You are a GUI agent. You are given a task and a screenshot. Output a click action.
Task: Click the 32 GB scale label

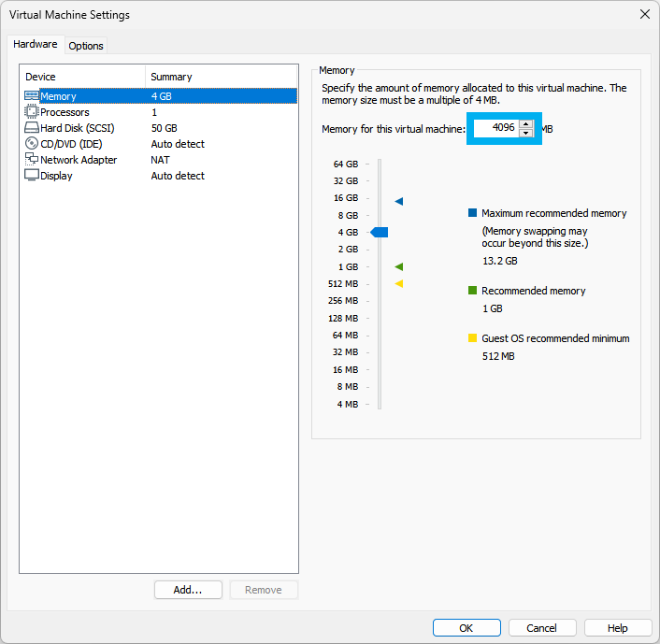tap(346, 180)
